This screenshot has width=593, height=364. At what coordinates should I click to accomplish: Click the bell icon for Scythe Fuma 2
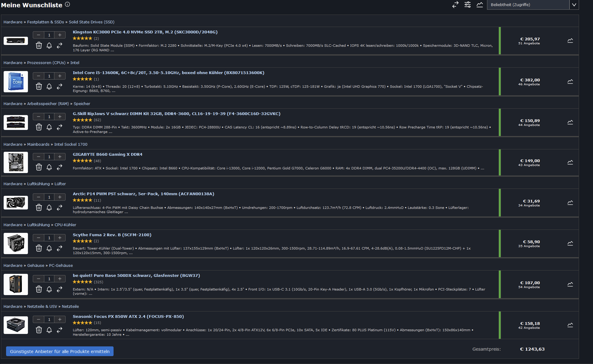49,248
